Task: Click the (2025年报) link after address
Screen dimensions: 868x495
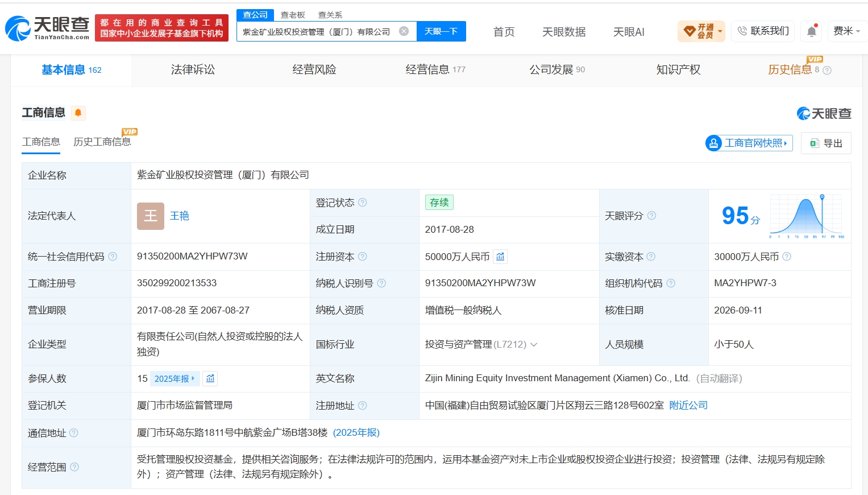Action: [x=356, y=433]
